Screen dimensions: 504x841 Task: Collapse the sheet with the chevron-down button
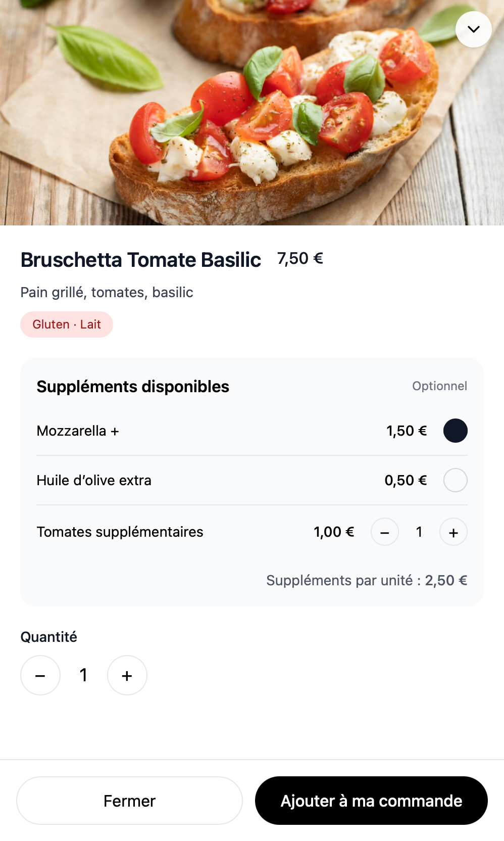click(x=473, y=29)
